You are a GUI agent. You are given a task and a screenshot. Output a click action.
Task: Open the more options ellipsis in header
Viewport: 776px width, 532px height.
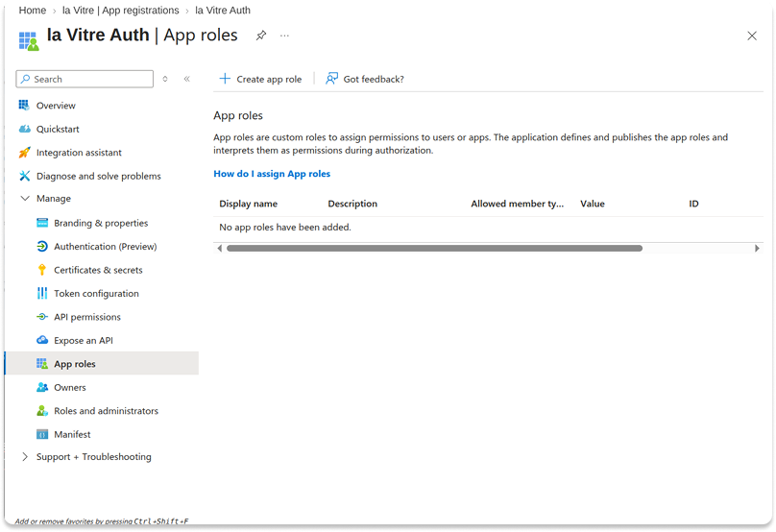(284, 36)
